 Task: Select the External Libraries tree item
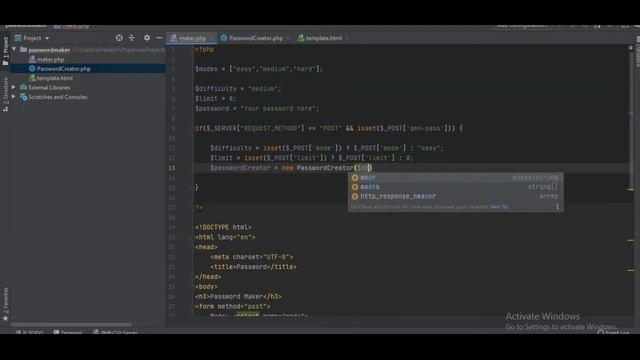pos(49,87)
